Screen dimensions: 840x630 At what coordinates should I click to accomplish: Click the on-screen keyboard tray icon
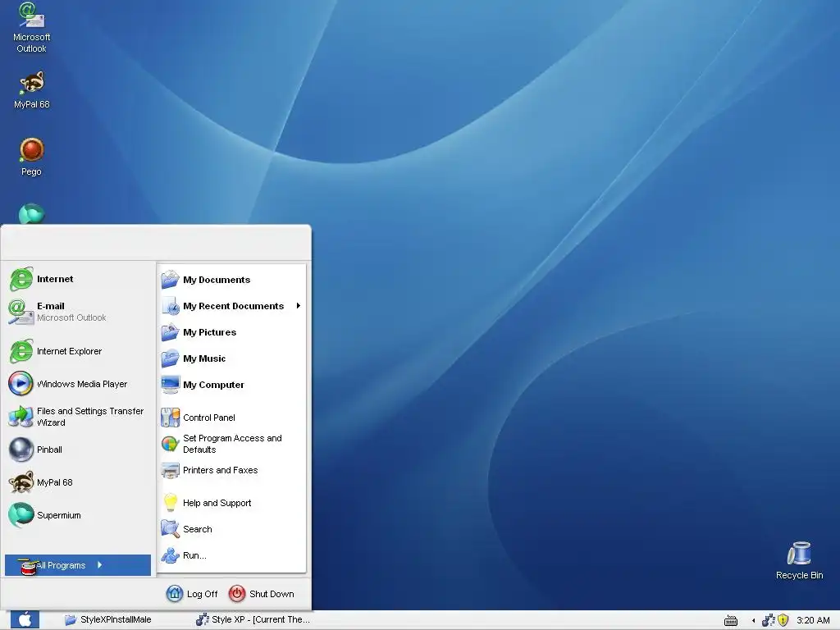point(731,620)
